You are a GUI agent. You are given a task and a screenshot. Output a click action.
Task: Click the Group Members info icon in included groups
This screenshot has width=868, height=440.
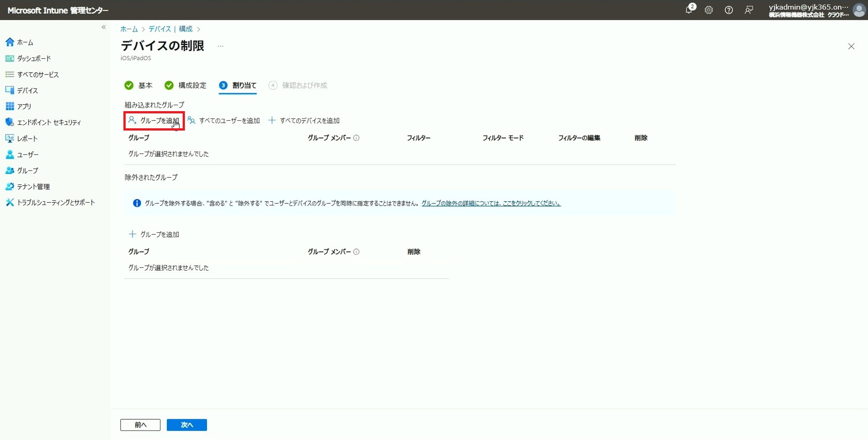[356, 138]
